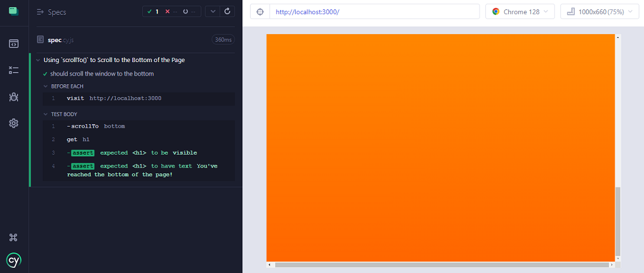Viewport: 644px width, 273px height.
Task: Open the 1000x660 viewport size dropdown
Action: coord(599,12)
